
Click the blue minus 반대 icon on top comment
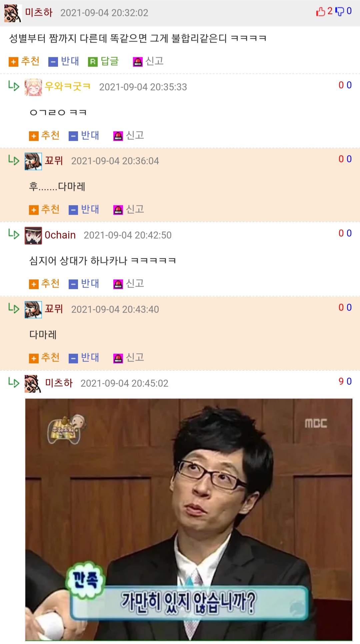53,62
